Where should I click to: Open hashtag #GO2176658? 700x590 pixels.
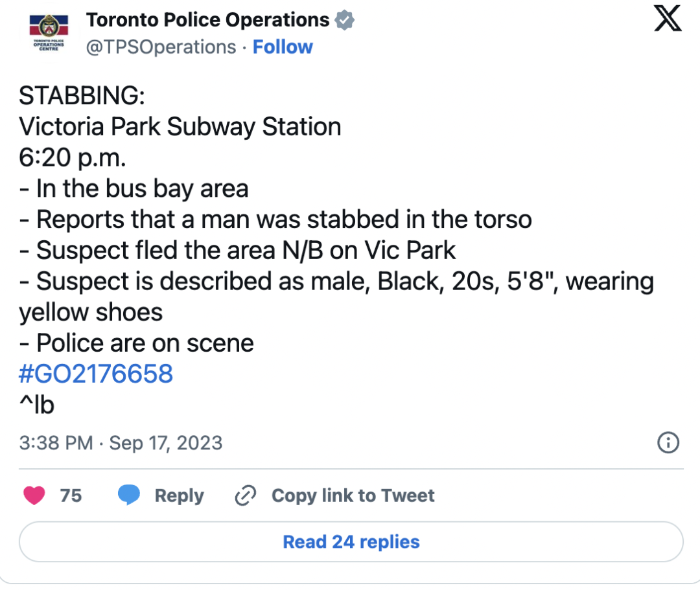(95, 374)
